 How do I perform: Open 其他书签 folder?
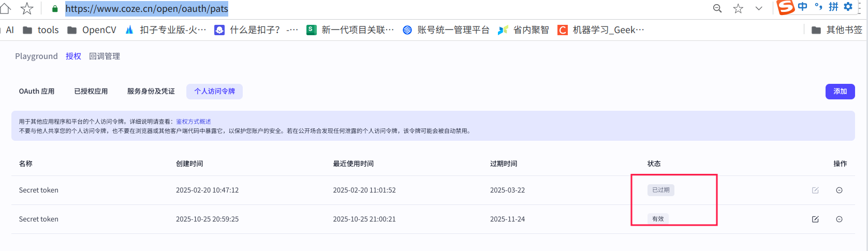coord(837,30)
